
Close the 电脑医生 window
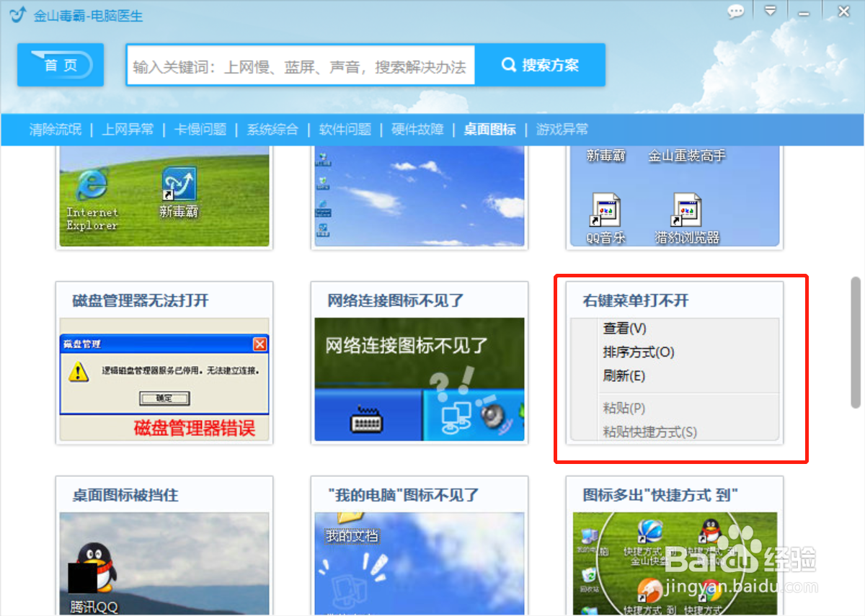[x=843, y=11]
